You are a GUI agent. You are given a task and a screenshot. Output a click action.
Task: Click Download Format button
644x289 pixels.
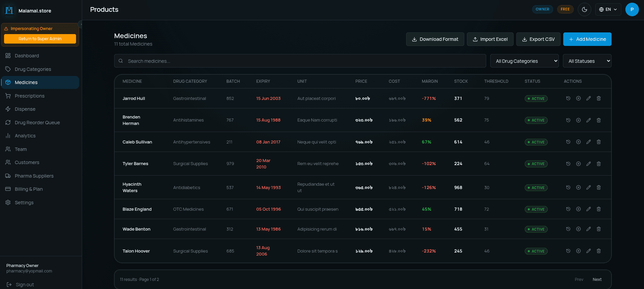pyautogui.click(x=435, y=39)
